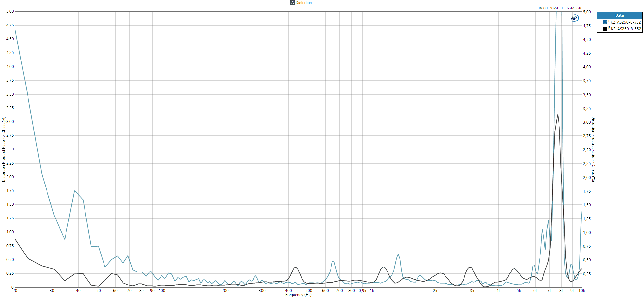Click the timestamp 19.03.2024 11:56:44.358
Screen dimensions: 644x298
coord(559,8)
